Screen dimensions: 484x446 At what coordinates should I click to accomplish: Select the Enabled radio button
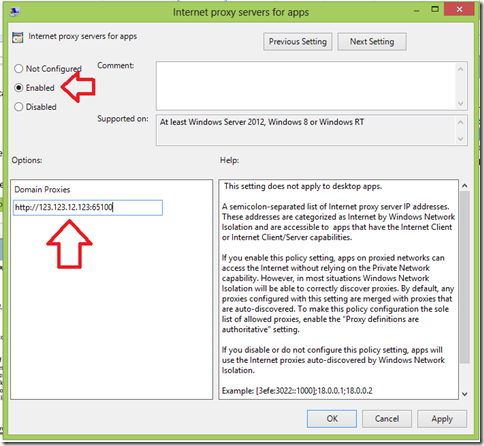pyautogui.click(x=19, y=88)
